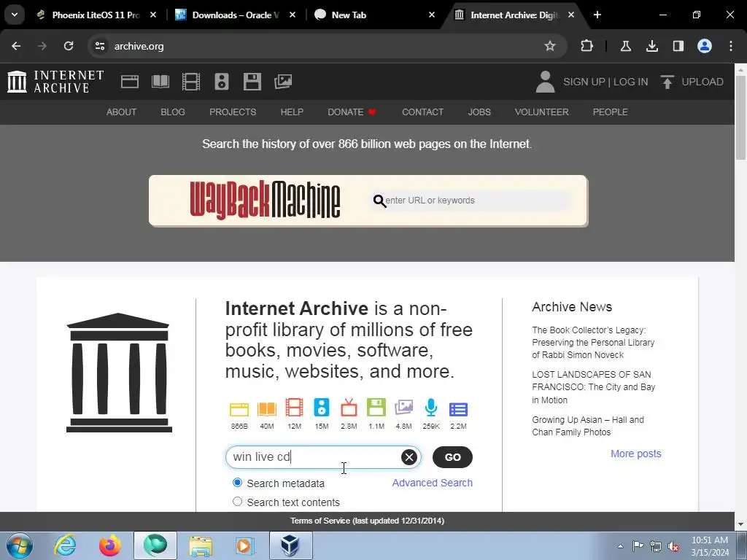Open the red Video collection icon labeled 12M

point(295,408)
